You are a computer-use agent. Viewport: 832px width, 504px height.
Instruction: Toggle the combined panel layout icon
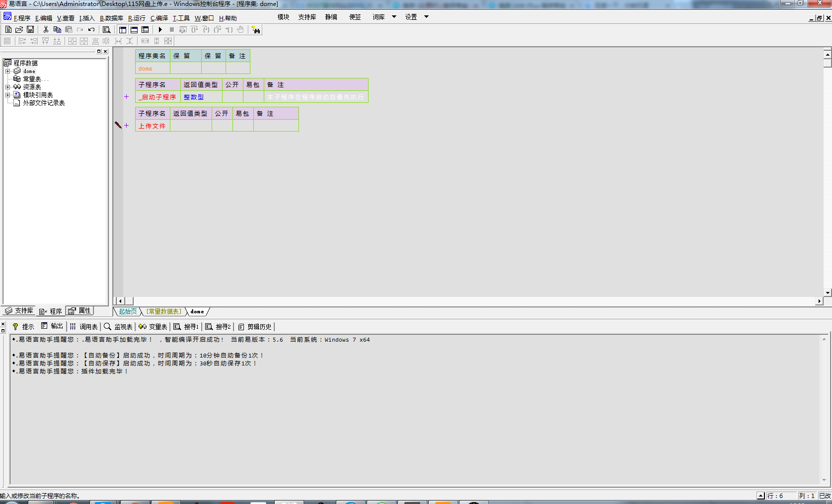click(x=145, y=30)
